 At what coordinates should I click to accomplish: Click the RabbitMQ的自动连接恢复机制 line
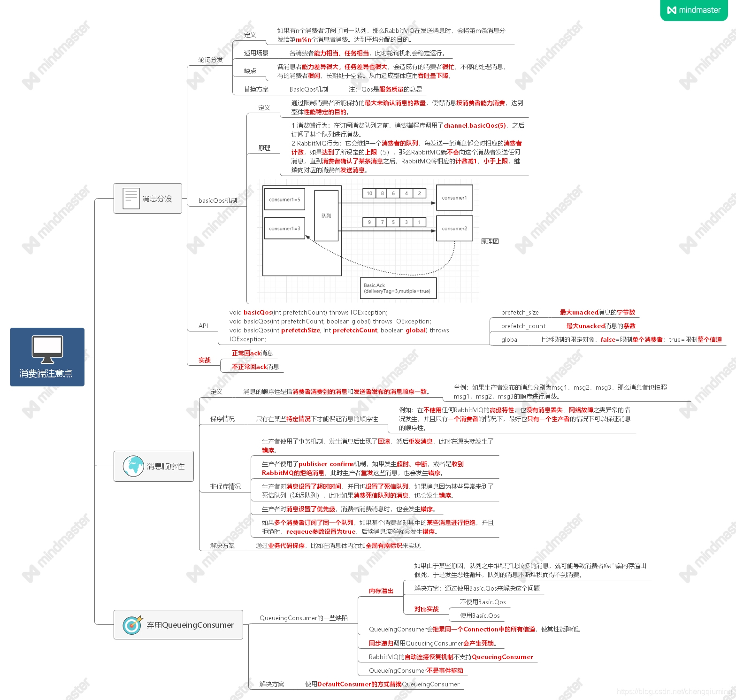tap(451, 657)
